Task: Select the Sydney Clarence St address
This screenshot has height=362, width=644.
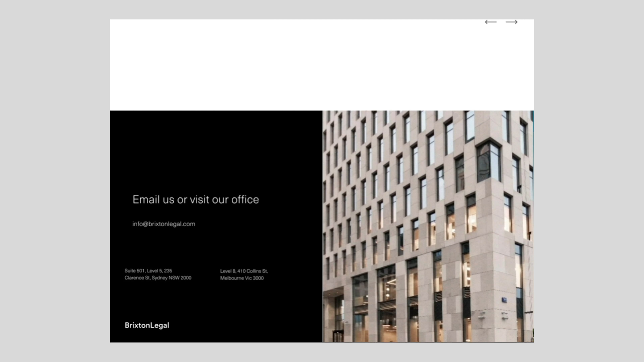Action: tap(158, 274)
